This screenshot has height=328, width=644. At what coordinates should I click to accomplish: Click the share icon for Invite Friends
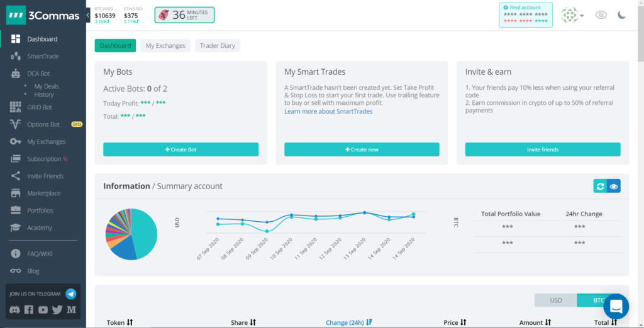click(16, 176)
